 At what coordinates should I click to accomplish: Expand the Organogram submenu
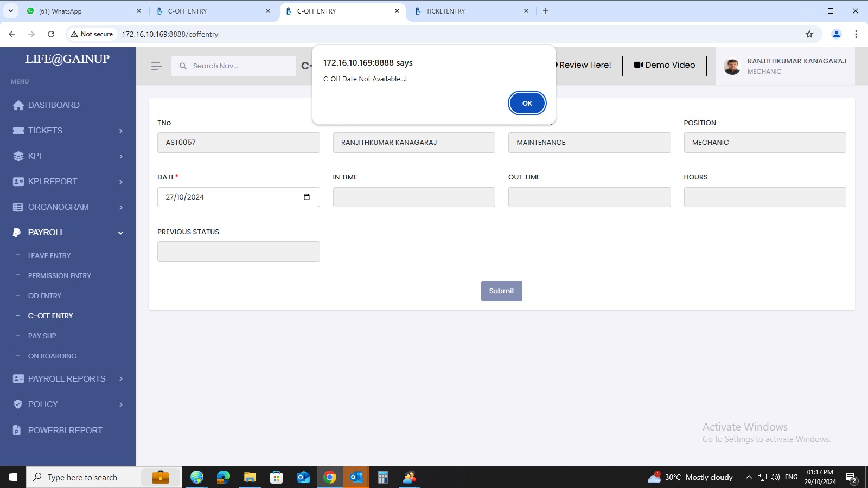(120, 207)
